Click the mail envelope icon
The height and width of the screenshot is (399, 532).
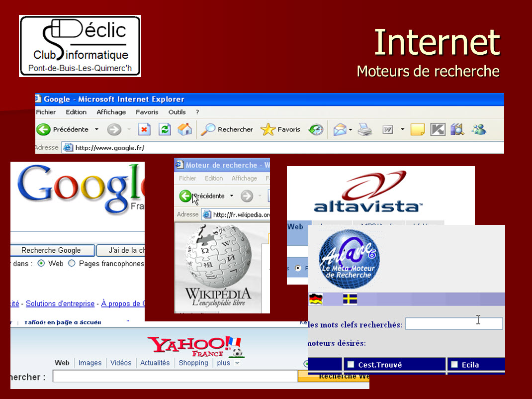340,129
